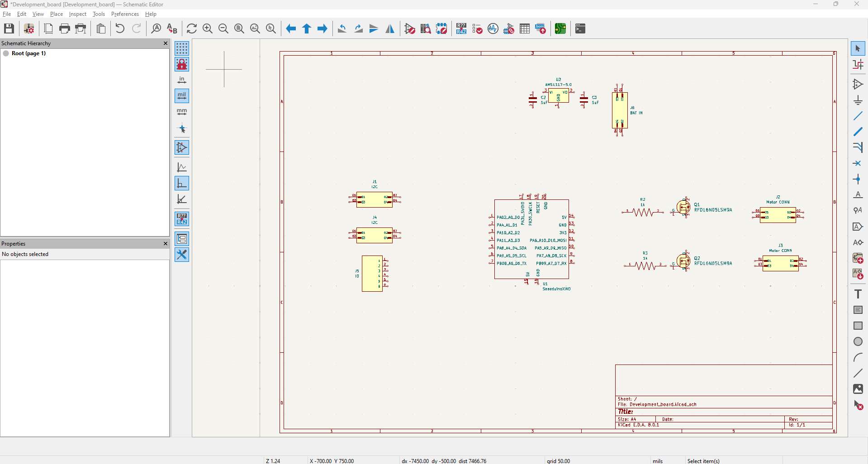The width and height of the screenshot is (868, 464).
Task: Run the Annotate schematic tool
Action: 461,29
